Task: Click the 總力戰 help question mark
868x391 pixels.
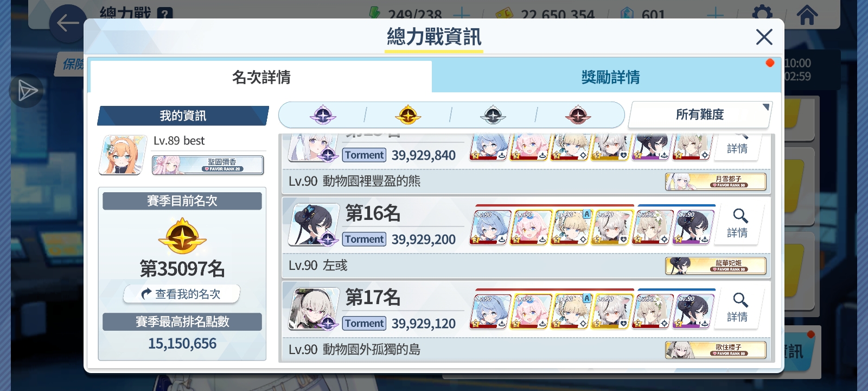Action: tap(165, 14)
